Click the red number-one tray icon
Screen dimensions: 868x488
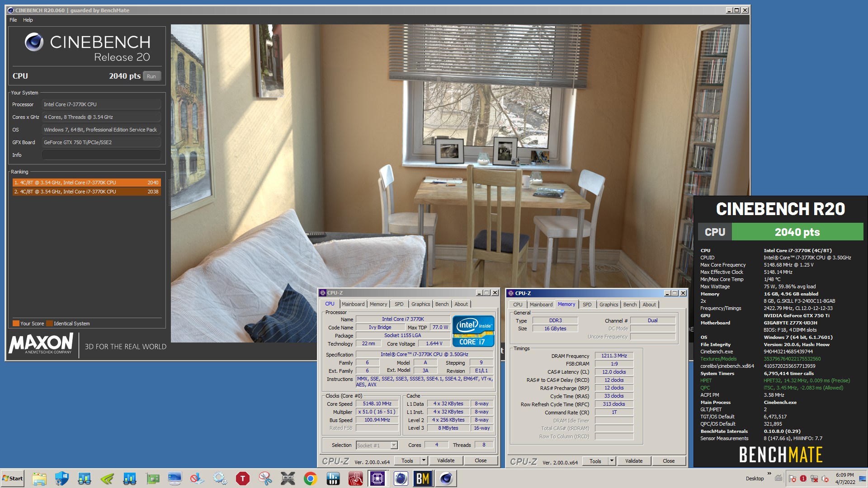[x=803, y=479]
